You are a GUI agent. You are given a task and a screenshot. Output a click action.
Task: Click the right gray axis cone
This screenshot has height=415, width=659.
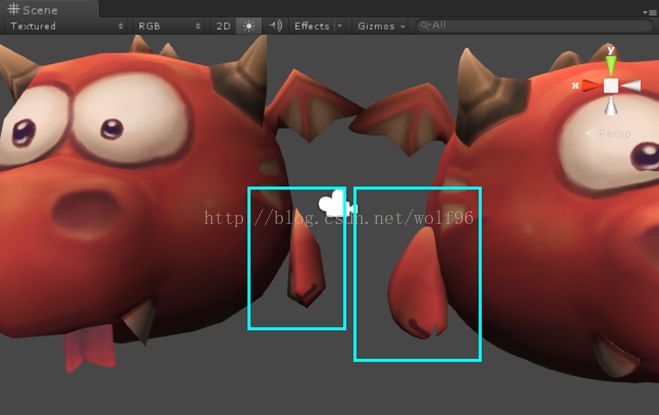tap(631, 86)
